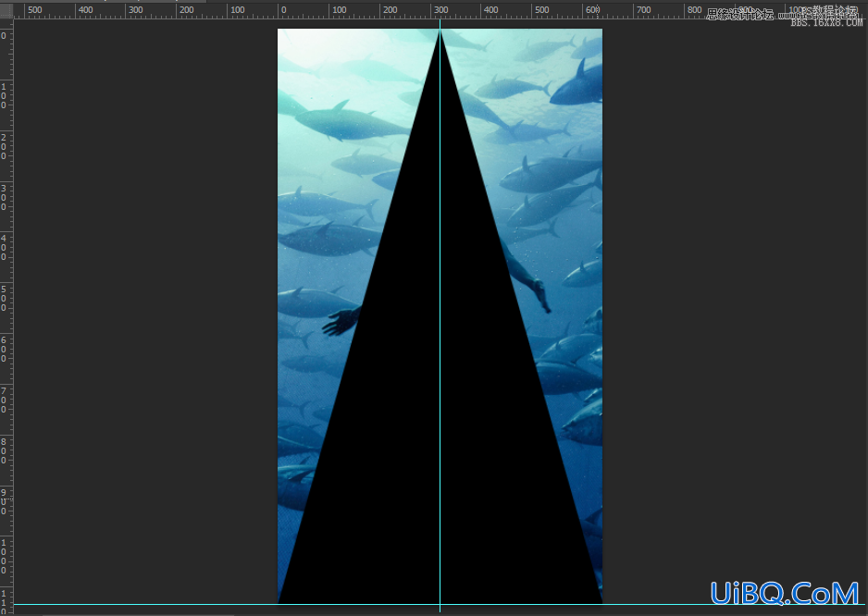The image size is (868, 616).
Task: Click the '800' mark on horizontal ruler
Action: coord(695,10)
